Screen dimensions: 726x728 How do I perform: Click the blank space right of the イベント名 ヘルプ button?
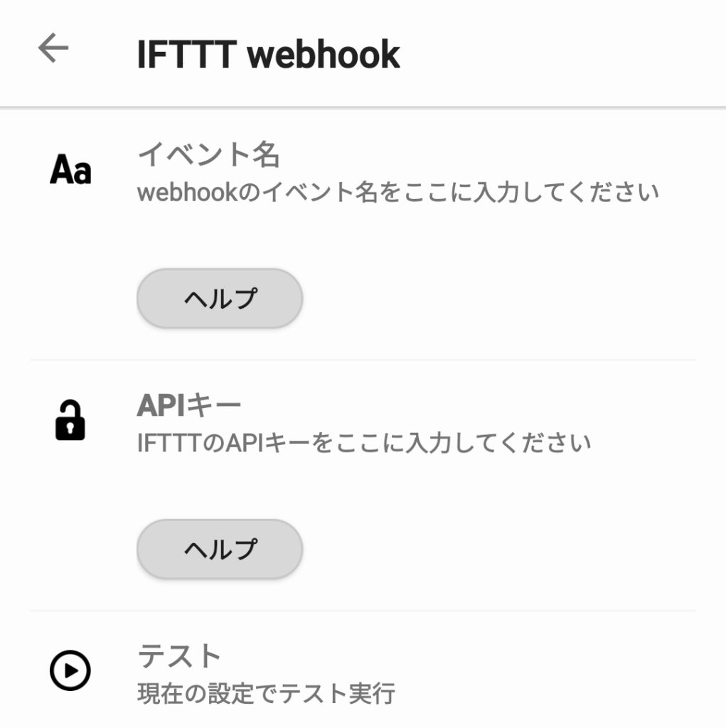[x=498, y=299]
